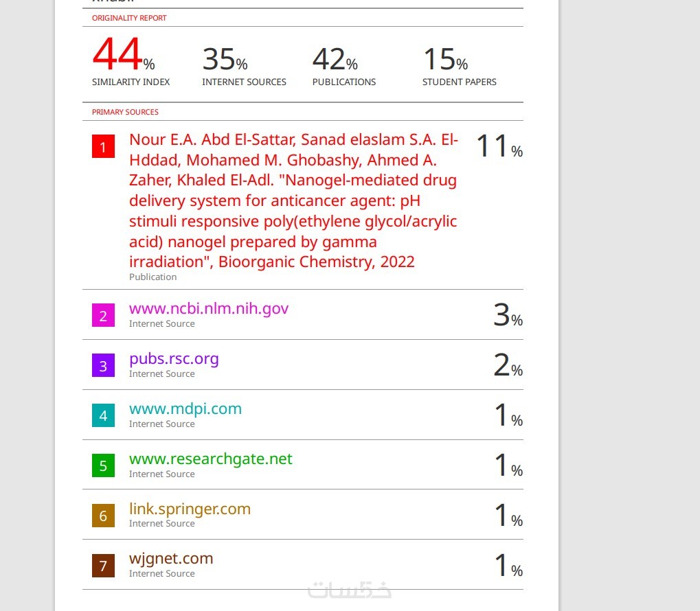The height and width of the screenshot is (611, 700).
Task: Open the www.ncbi.nlm.nih.gov source link
Action: coord(209,309)
